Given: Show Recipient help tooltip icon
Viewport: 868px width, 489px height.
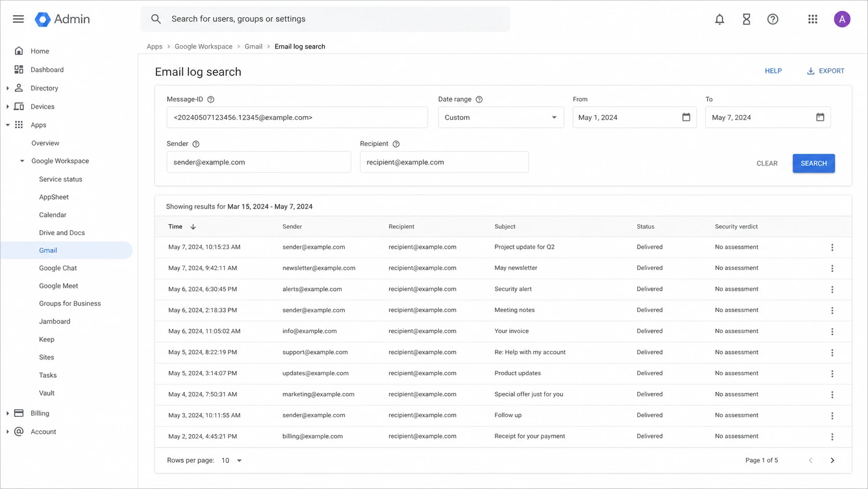Looking at the screenshot, I should (x=396, y=144).
